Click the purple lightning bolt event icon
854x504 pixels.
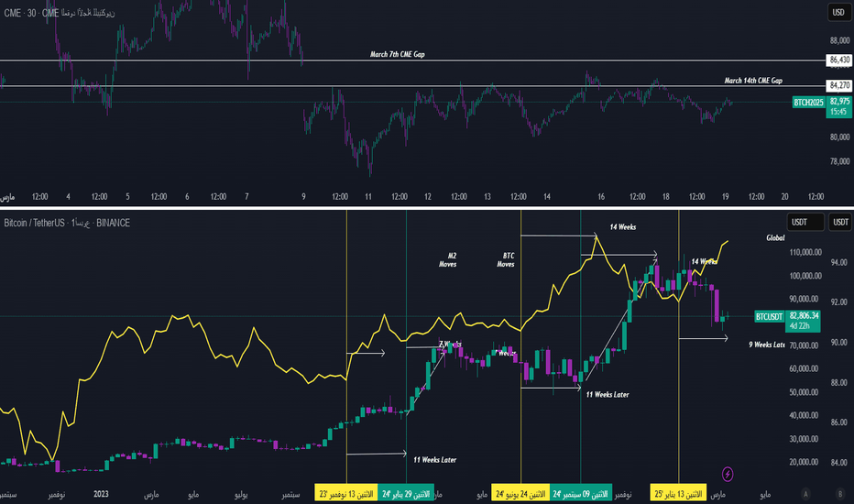point(728,474)
